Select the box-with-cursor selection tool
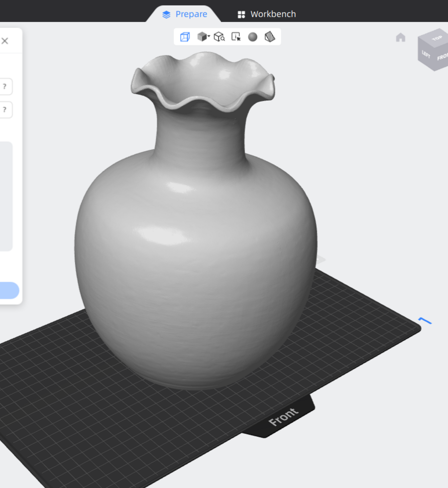This screenshot has height=488, width=448. click(x=236, y=37)
